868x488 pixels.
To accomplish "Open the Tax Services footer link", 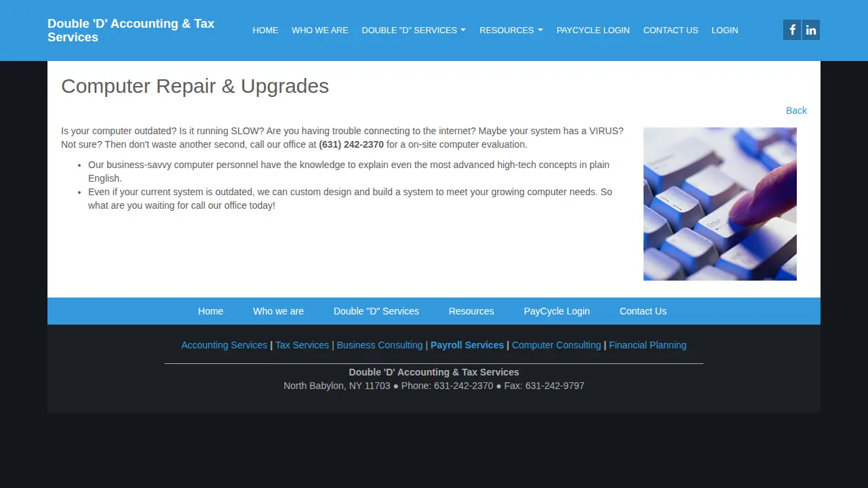I will [302, 345].
